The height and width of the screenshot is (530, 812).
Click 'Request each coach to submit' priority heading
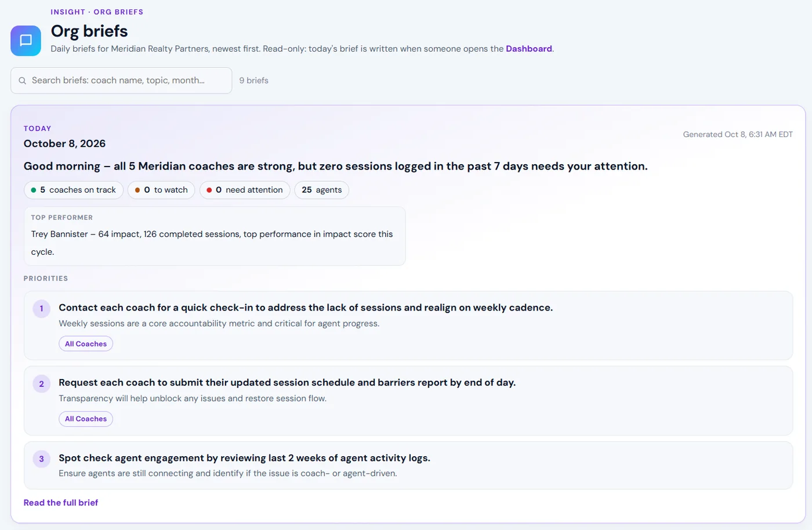[x=287, y=383]
